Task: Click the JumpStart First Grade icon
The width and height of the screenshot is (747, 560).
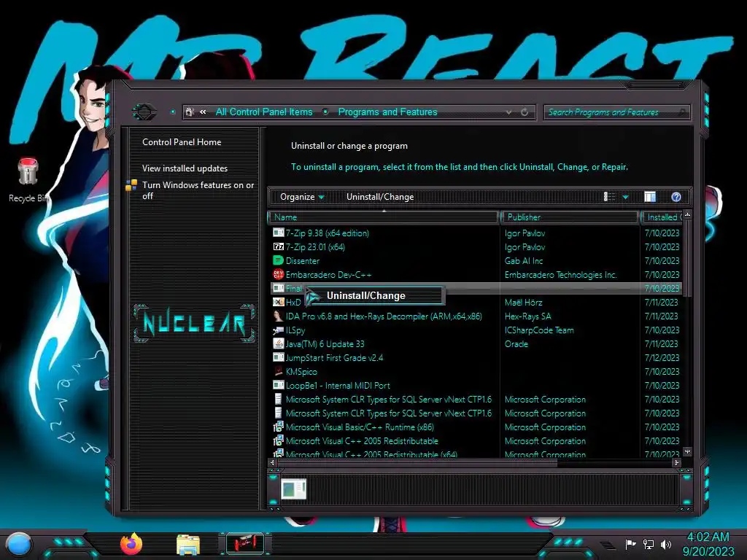Action: (x=278, y=357)
